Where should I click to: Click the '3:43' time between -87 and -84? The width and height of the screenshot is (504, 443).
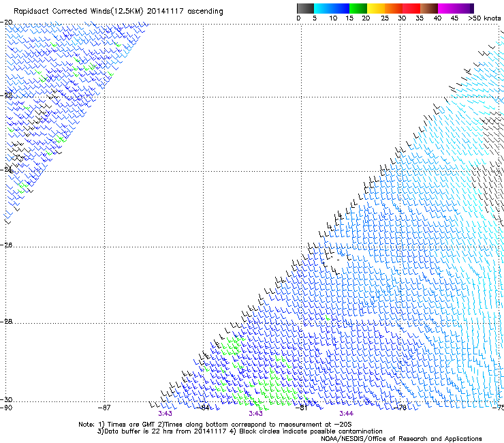coord(165,414)
